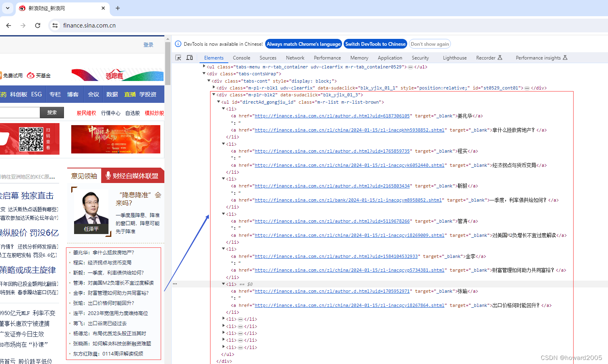Viewport: 608px width, 364px height.
Task: Click the 登录 login link
Action: click(148, 45)
